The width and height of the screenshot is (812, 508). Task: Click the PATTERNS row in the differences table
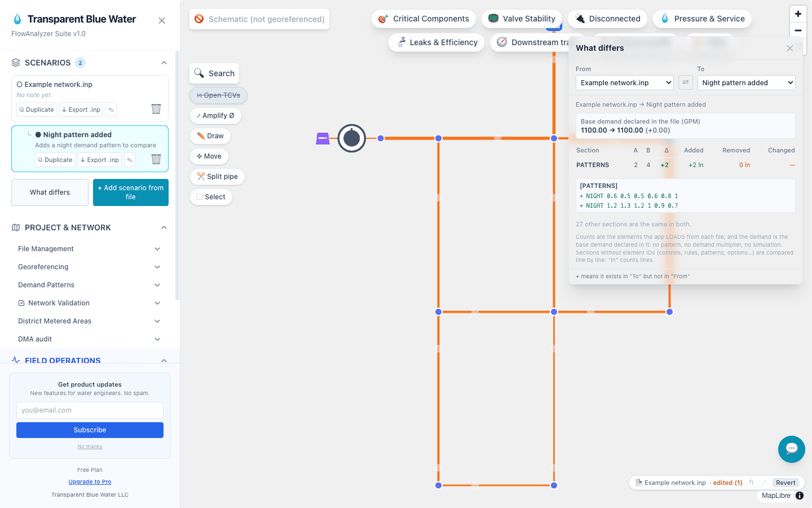tap(685, 165)
